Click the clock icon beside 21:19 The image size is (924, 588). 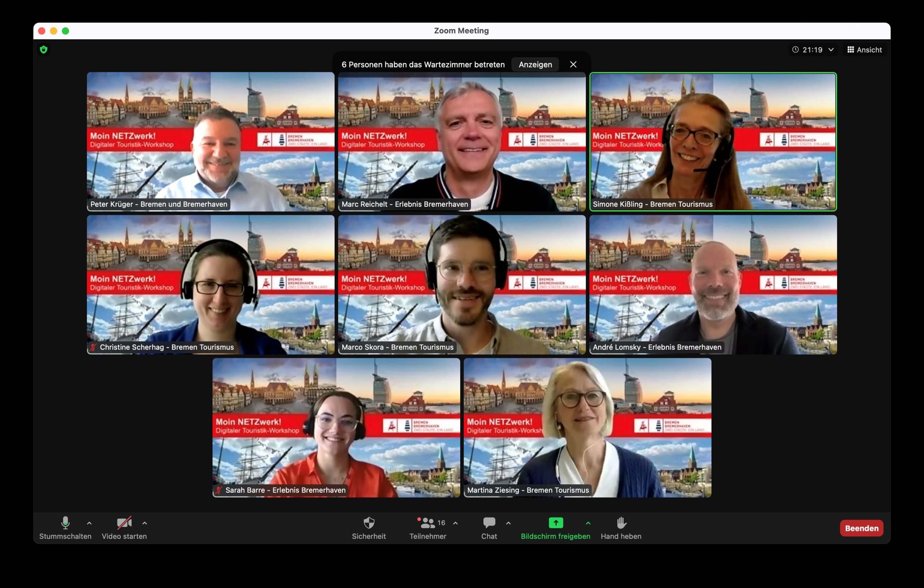point(796,49)
